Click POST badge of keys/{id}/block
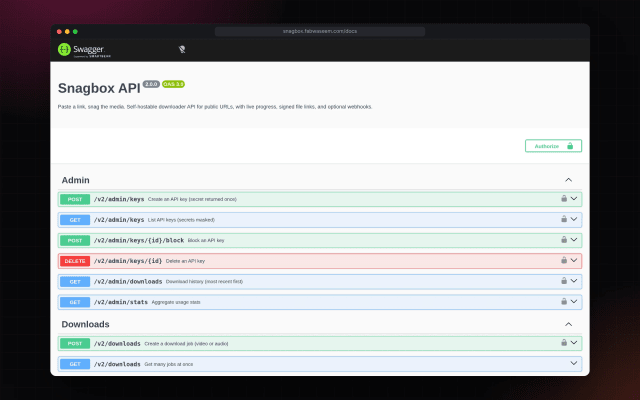This screenshot has width=640, height=400. 75,240
